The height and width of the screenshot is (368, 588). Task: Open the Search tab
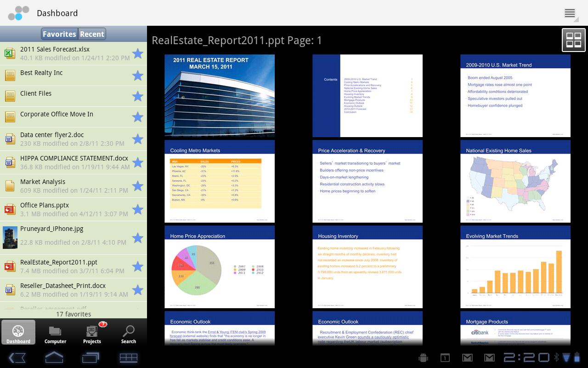[129, 332]
